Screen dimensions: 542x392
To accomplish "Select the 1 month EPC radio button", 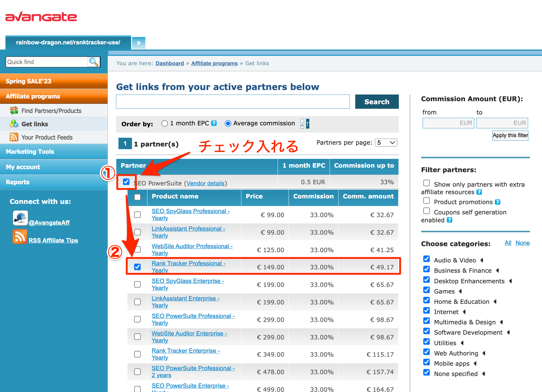I will point(165,124).
